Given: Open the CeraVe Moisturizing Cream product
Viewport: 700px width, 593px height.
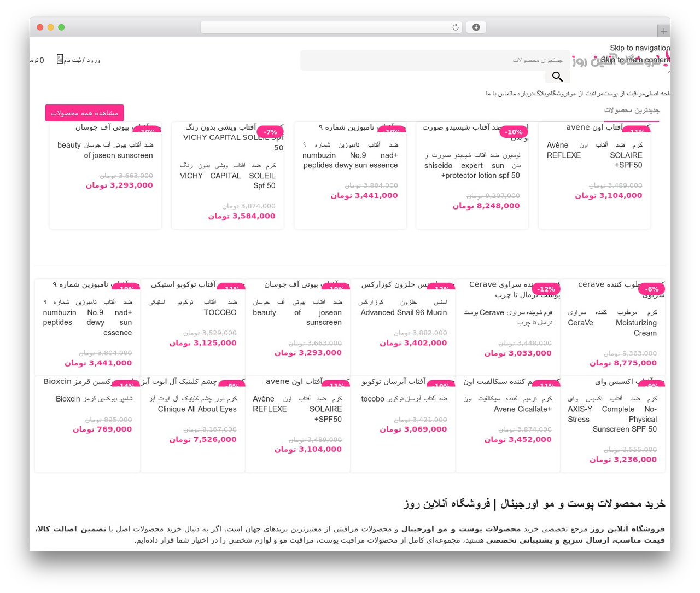Looking at the screenshot, I should point(612,323).
